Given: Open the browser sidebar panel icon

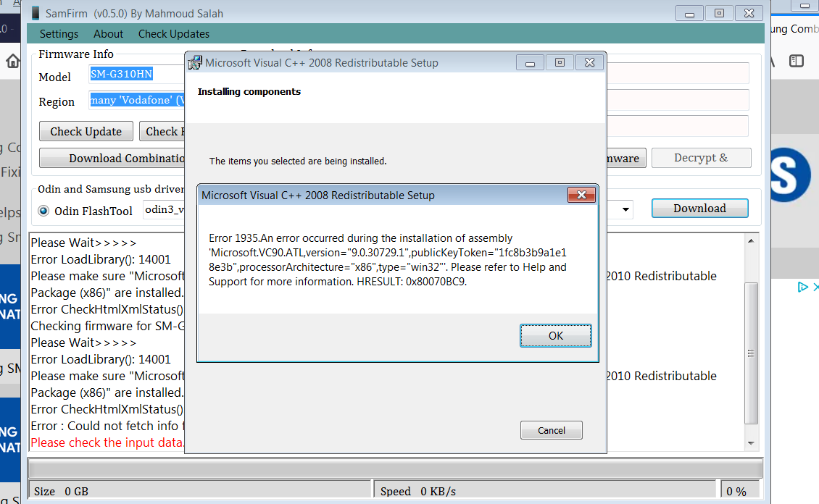Looking at the screenshot, I should pos(797,61).
